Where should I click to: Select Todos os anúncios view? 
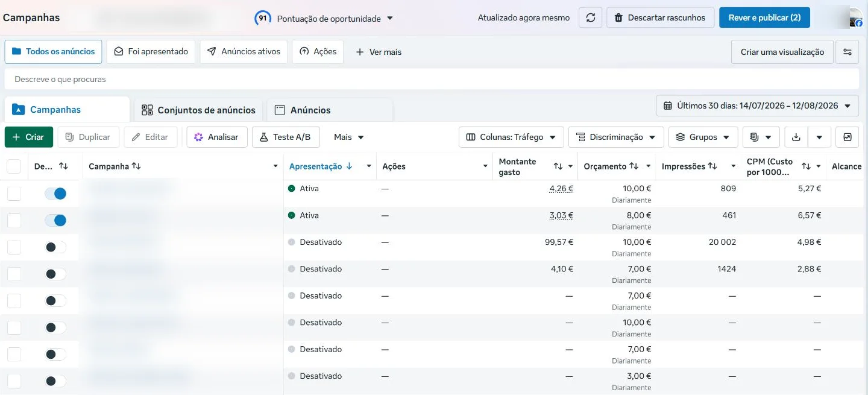coord(53,52)
